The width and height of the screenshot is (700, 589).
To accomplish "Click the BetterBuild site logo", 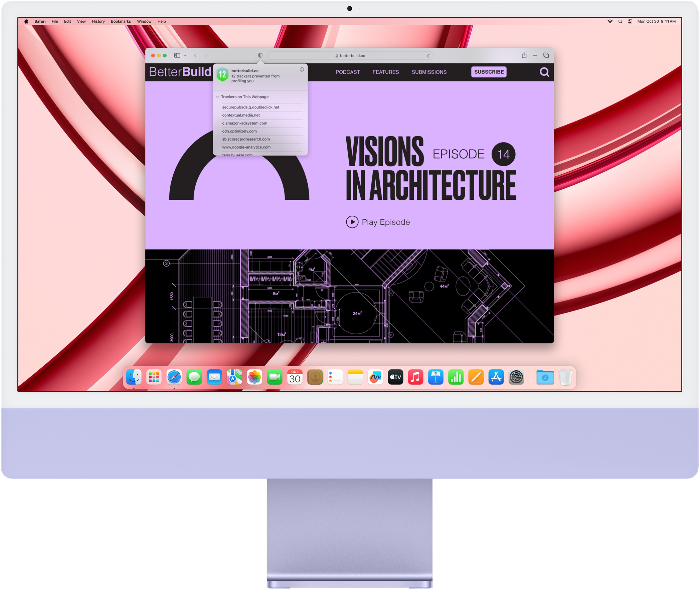I will (180, 72).
